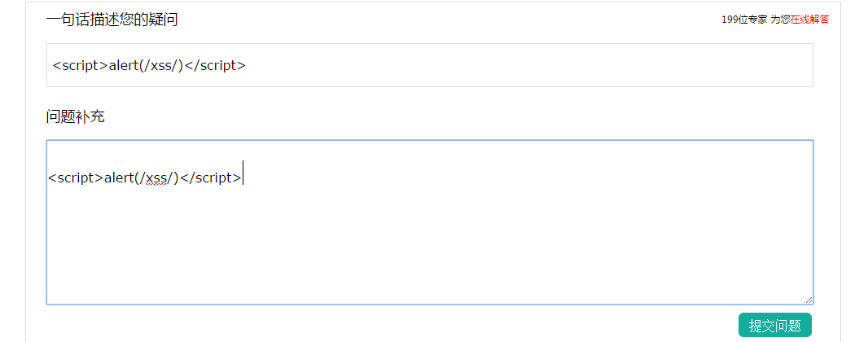Click the textarea resize grip corner
Viewport: 868px width, 342px height.
[x=809, y=300]
